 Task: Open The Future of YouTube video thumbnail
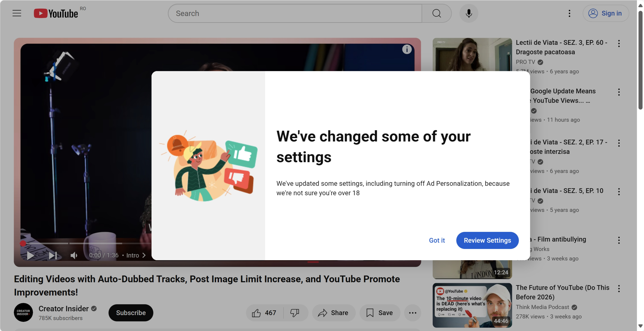tap(472, 305)
